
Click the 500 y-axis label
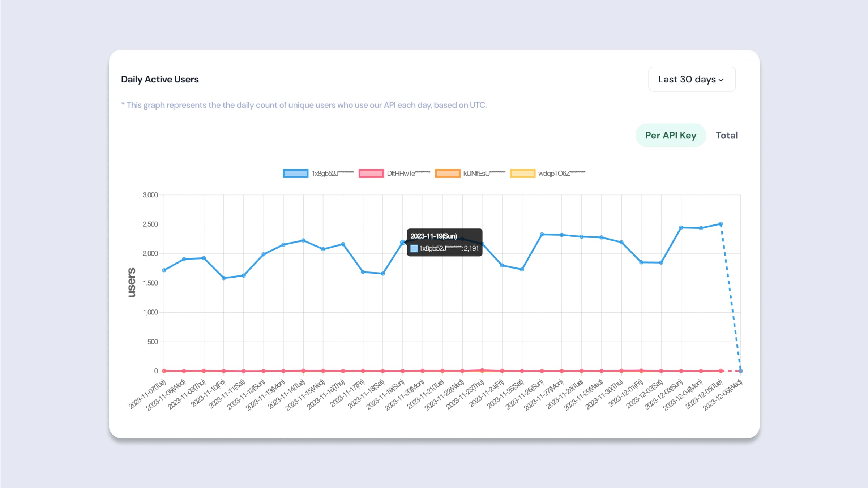pos(153,342)
